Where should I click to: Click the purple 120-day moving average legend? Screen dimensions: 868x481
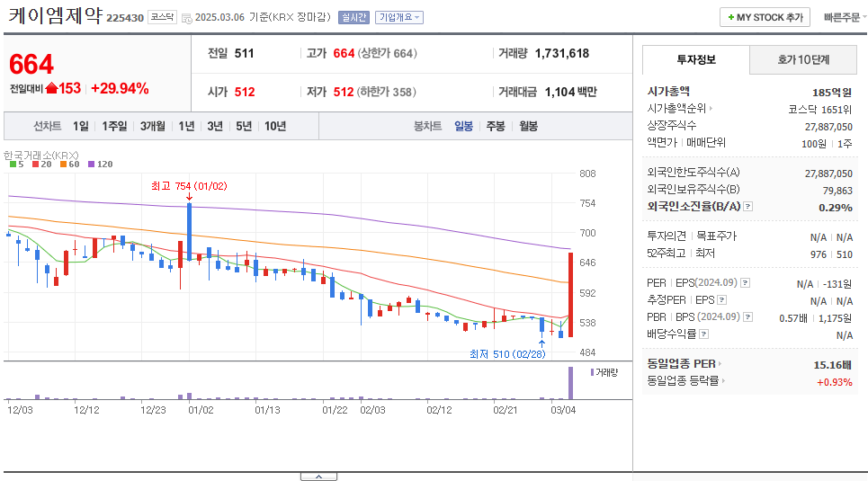point(100,165)
